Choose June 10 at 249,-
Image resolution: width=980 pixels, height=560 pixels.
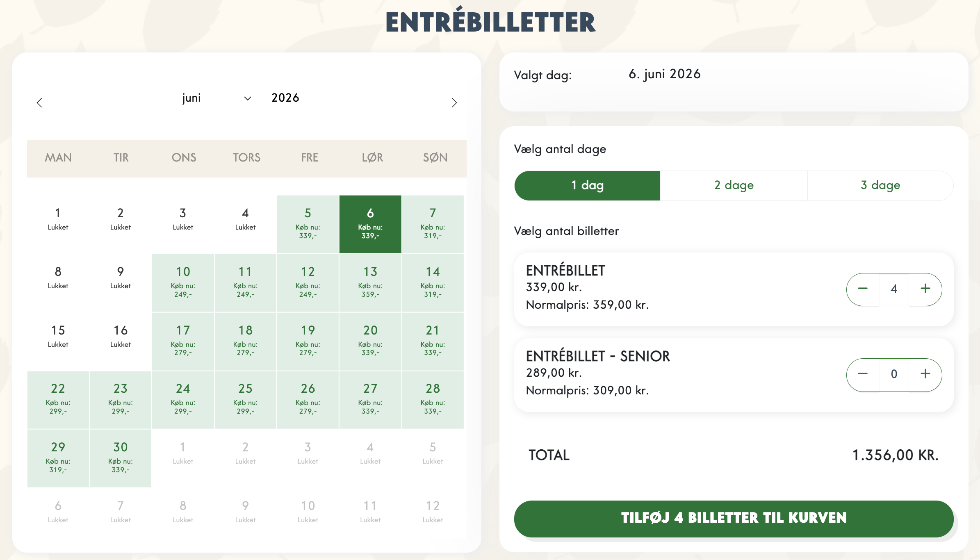click(x=183, y=282)
